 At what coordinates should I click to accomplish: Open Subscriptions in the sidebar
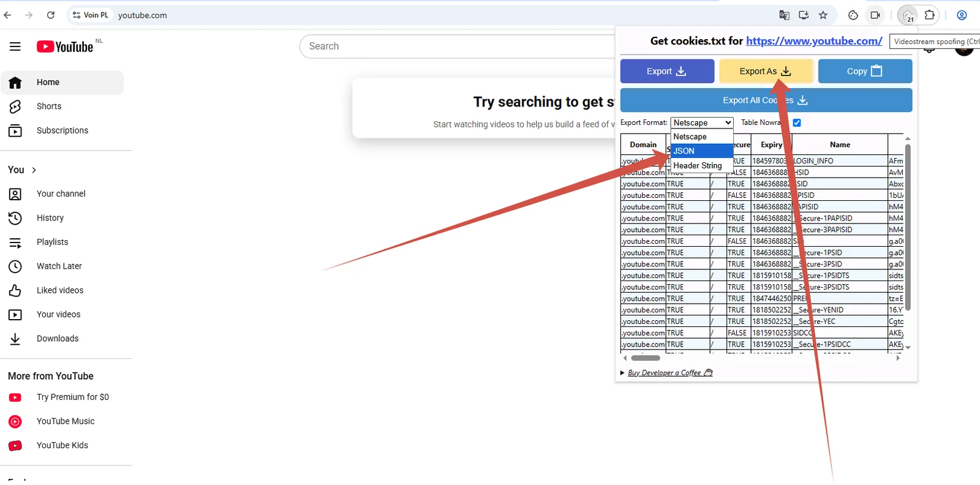coord(62,130)
